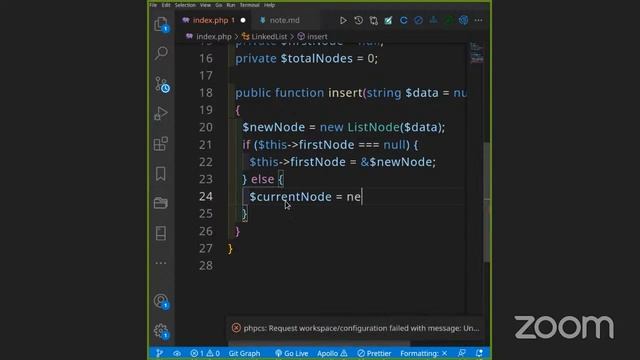This screenshot has width=640, height=360.
Task: Open Problems via errors and warnings count
Action: [x=205, y=353]
